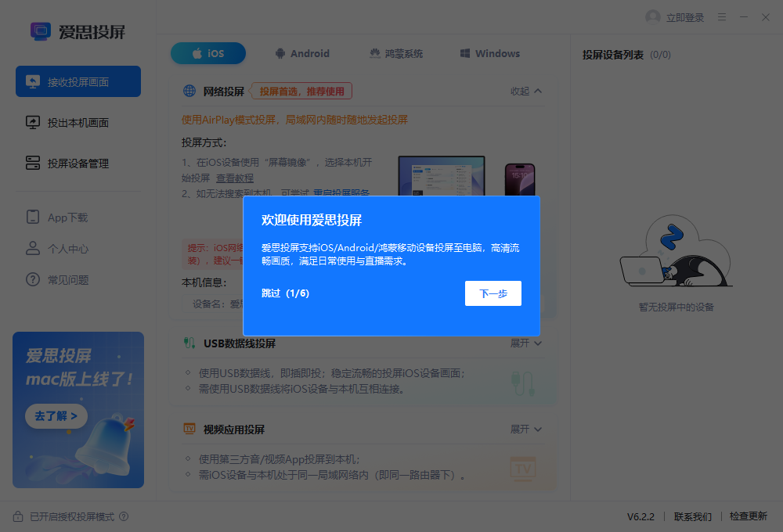
Task: Click 去了解 > on the mac banner
Action: pos(56,415)
